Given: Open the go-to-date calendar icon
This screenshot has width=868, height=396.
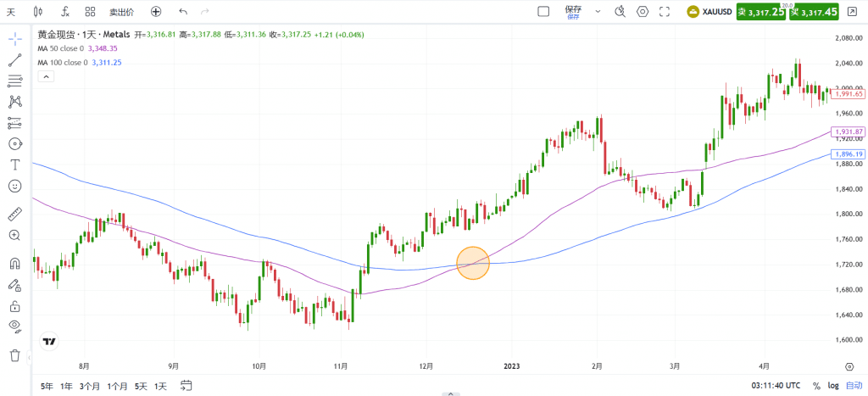Looking at the screenshot, I should pyautogui.click(x=186, y=386).
